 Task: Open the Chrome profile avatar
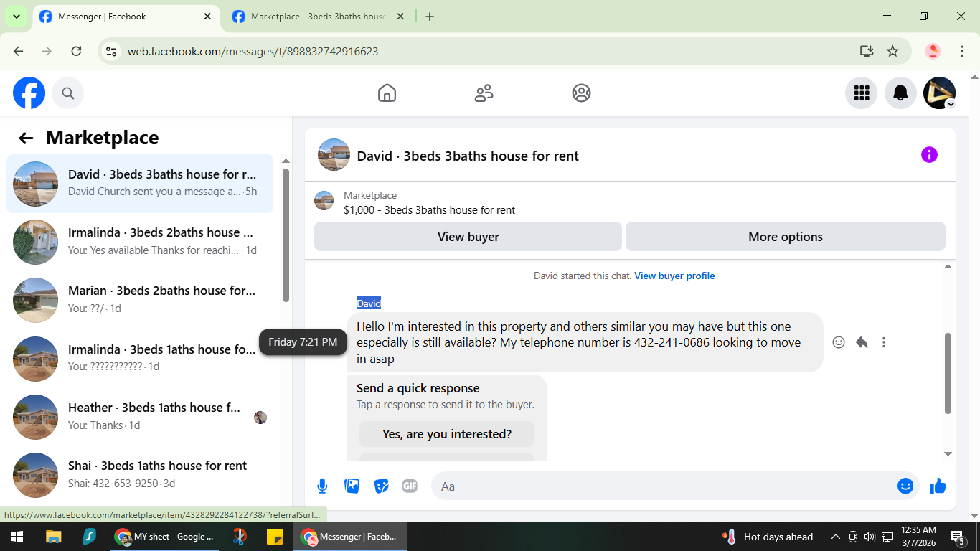(933, 51)
